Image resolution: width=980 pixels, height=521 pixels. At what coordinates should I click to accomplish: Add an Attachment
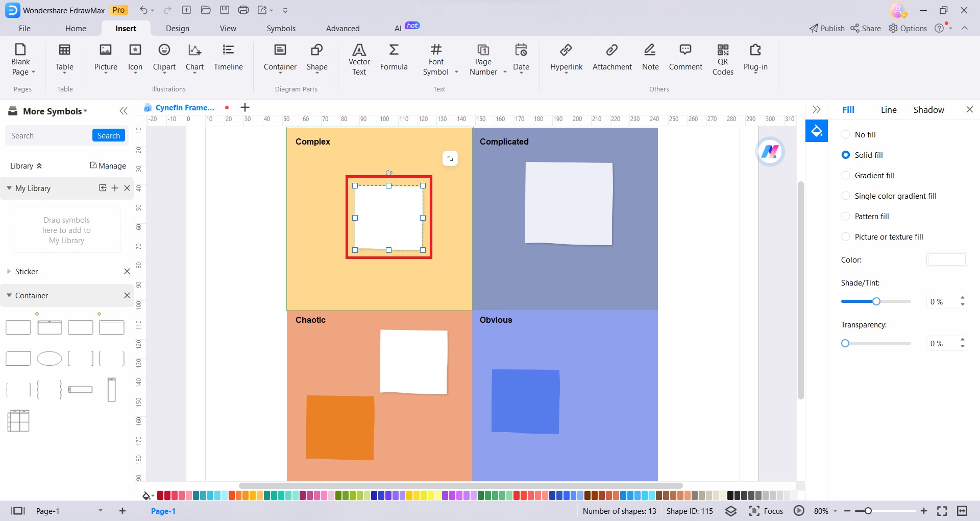[x=612, y=58]
